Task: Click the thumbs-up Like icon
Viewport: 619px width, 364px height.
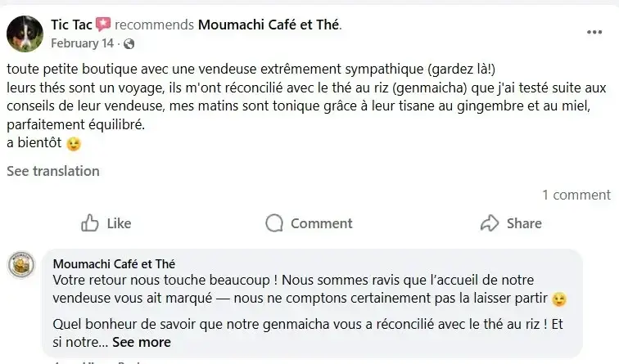Action: (90, 223)
